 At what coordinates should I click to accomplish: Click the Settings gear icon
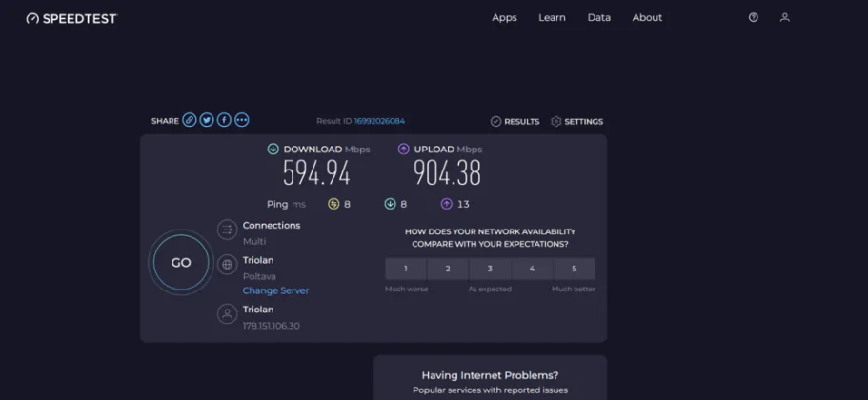pos(556,122)
